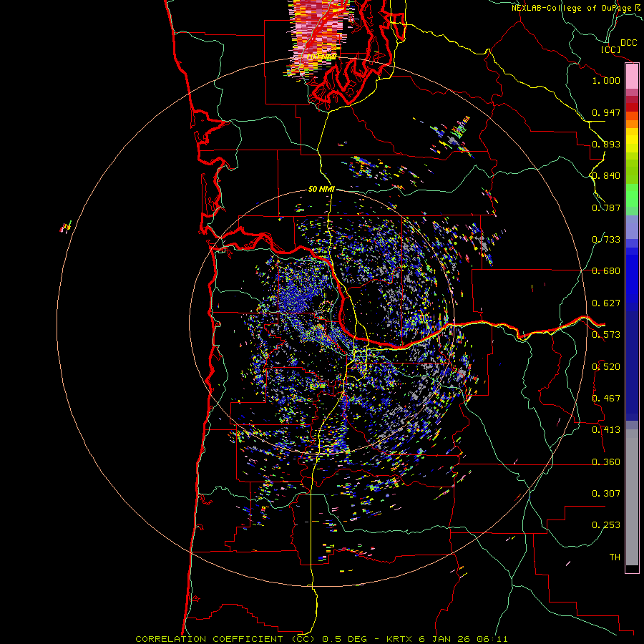This screenshot has height=644, width=644.
Task: Click the 06:11 timestamp
Action: coord(492,639)
